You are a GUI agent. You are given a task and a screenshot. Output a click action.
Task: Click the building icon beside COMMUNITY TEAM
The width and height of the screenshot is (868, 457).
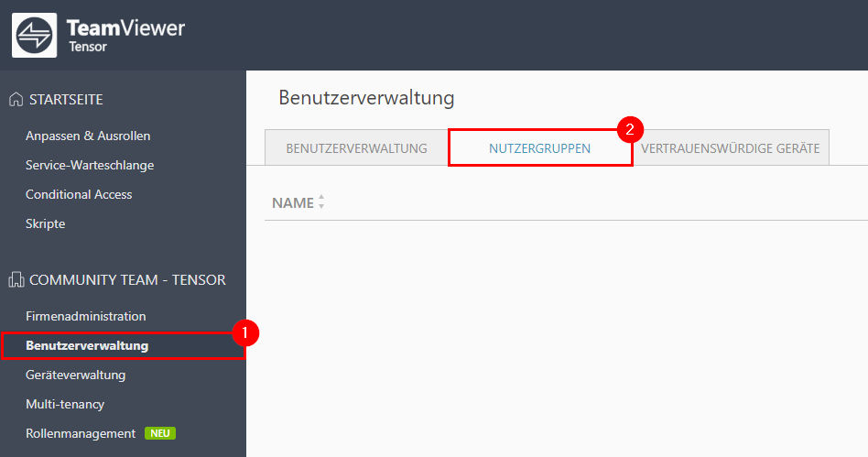click(x=16, y=279)
